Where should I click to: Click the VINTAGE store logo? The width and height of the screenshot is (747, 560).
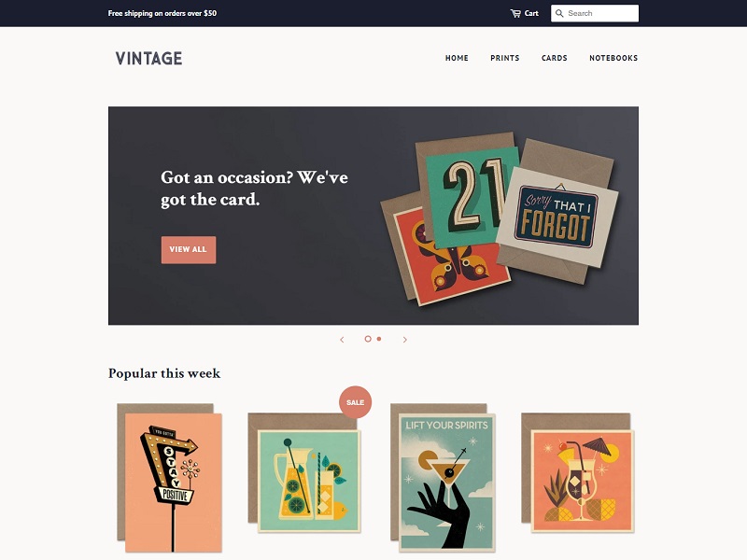148,58
